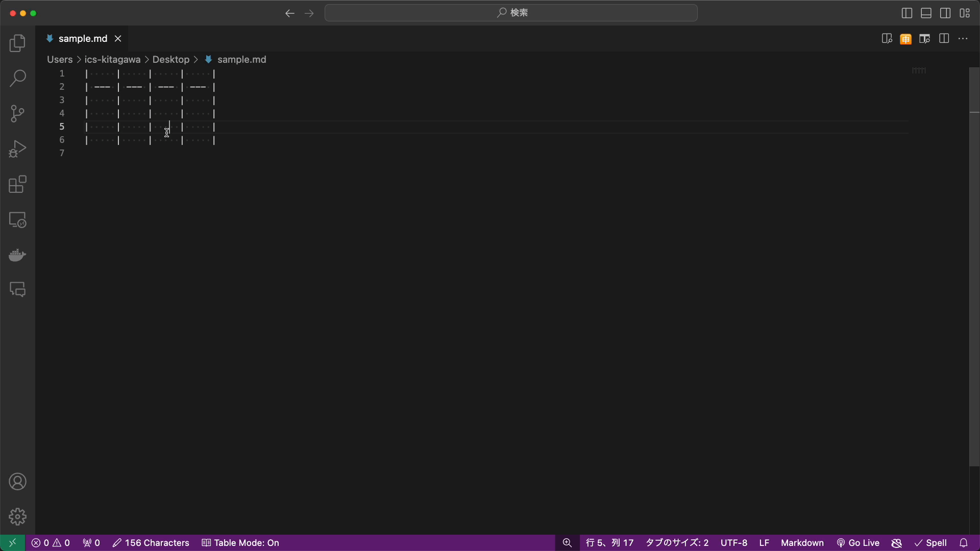
Task: Click the Extensions marketplace icon
Action: (x=17, y=184)
